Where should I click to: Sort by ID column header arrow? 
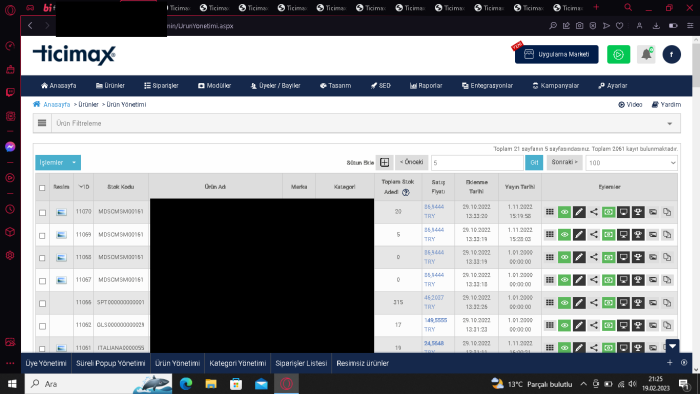point(81,187)
